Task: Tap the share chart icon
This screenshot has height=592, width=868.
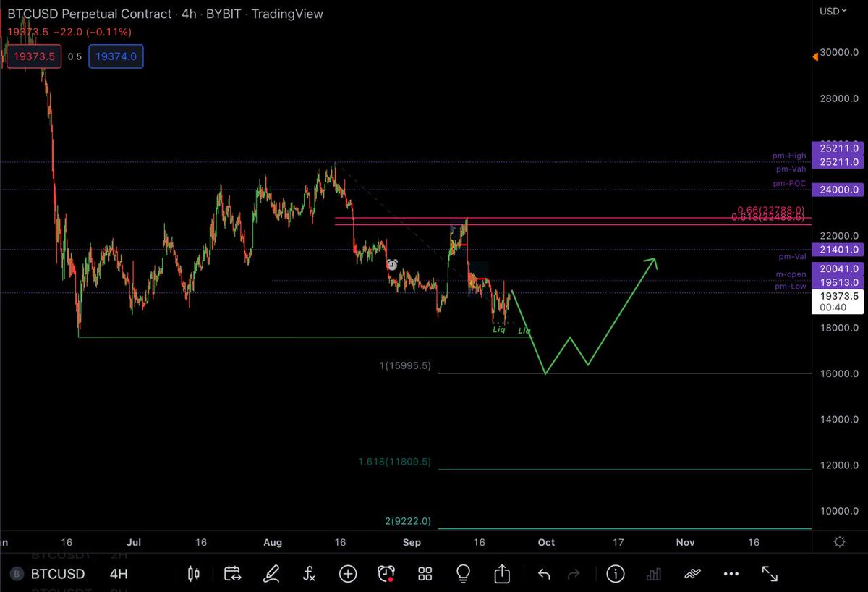Action: tap(502, 573)
